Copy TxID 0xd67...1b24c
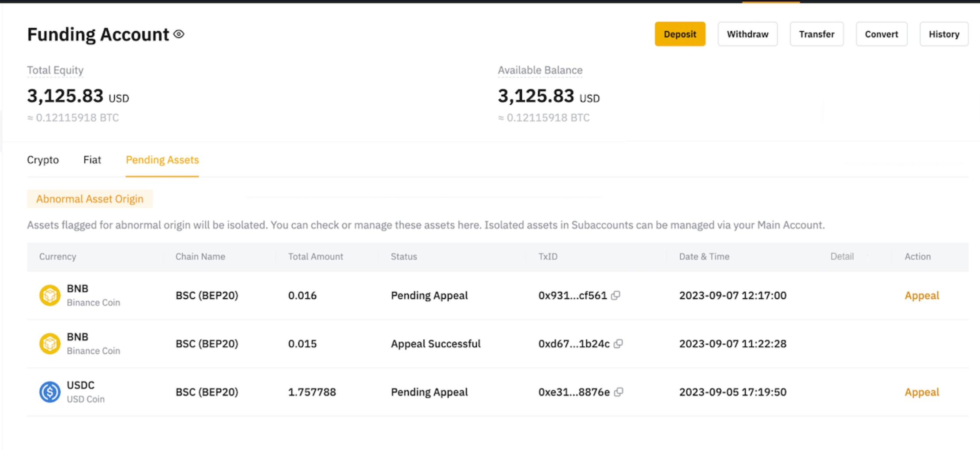The height and width of the screenshot is (450, 980). tap(618, 344)
